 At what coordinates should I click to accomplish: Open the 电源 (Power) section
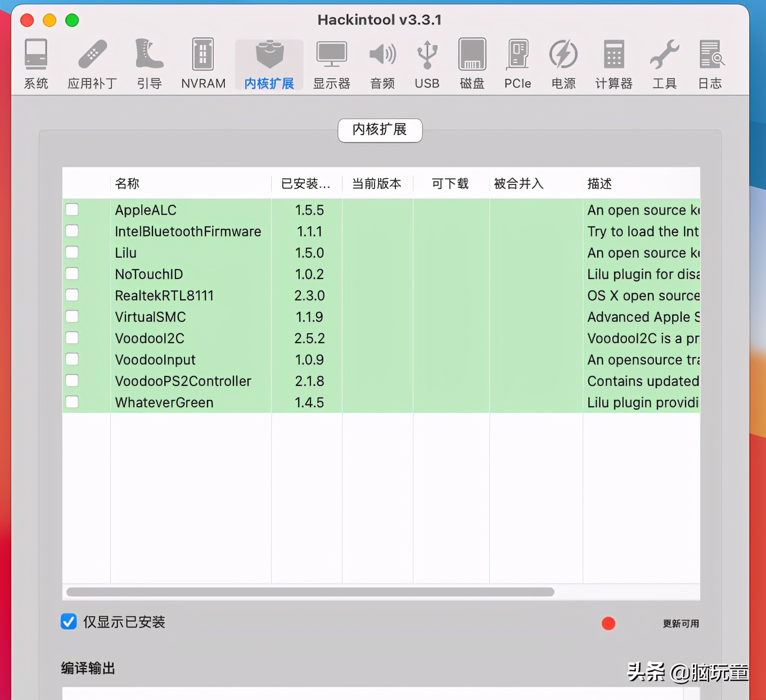point(562,62)
